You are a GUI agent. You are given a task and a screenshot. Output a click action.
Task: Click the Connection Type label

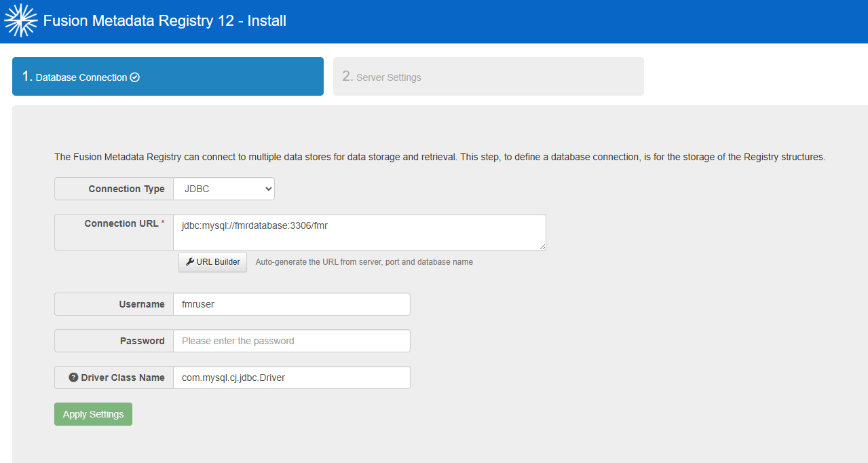coord(126,189)
